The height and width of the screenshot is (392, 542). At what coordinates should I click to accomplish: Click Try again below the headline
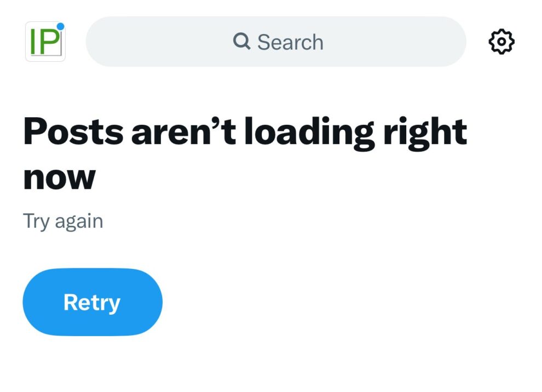62,221
